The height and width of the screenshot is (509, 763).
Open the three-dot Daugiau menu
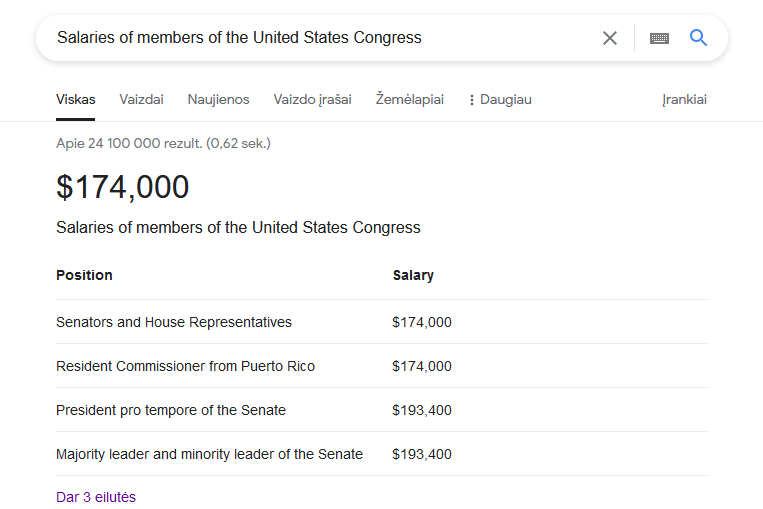[499, 100]
